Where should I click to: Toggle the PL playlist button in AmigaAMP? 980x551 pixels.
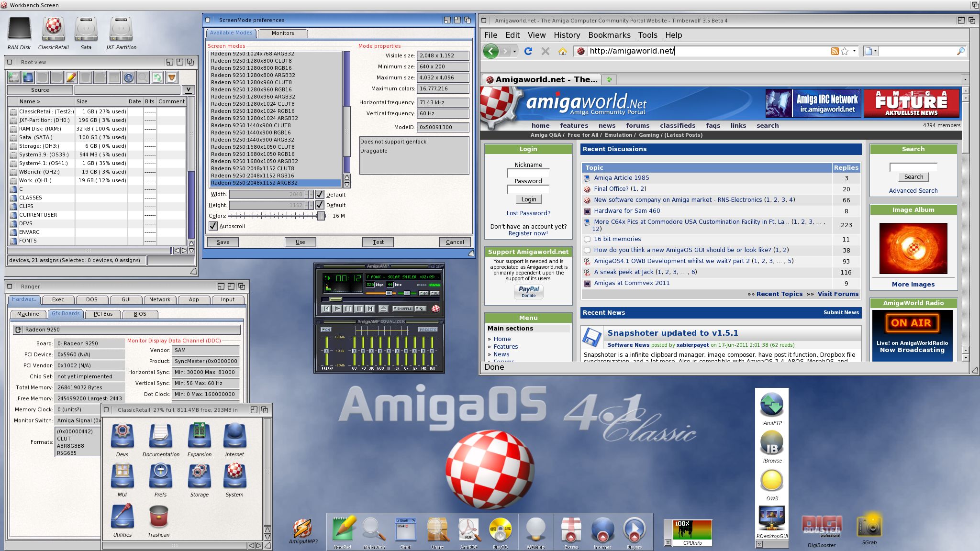[x=434, y=293]
